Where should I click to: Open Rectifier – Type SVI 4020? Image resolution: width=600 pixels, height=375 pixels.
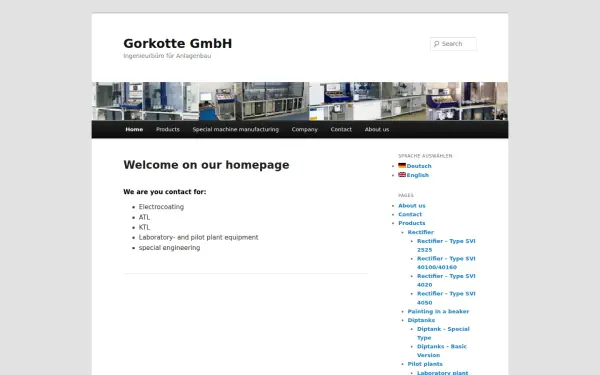pos(446,280)
